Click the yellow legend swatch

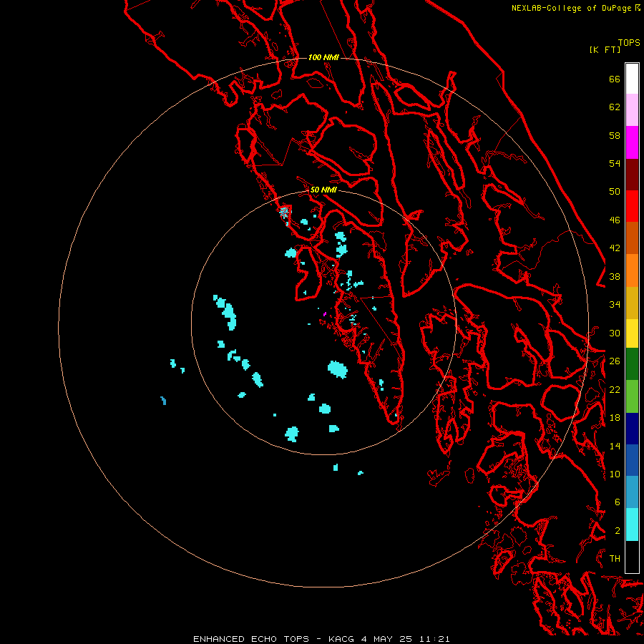coord(632,333)
